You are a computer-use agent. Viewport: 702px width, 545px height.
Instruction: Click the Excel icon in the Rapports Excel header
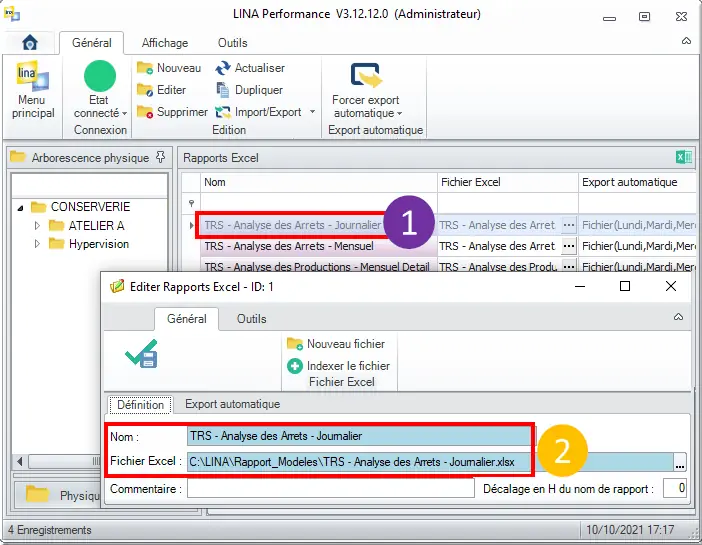click(684, 157)
